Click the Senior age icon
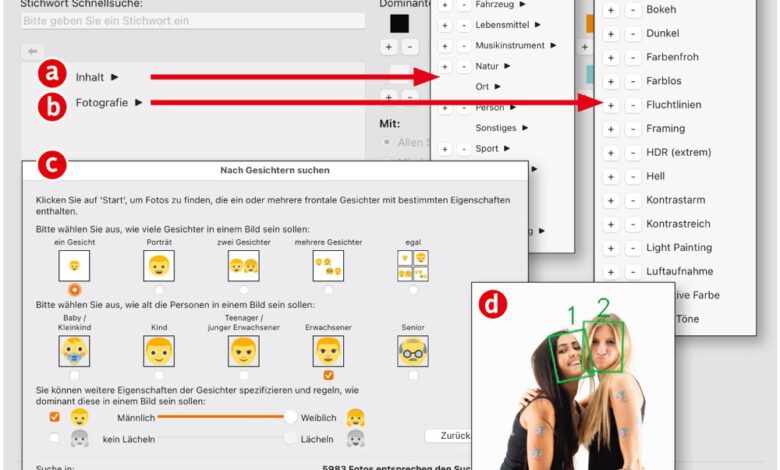 (x=413, y=351)
